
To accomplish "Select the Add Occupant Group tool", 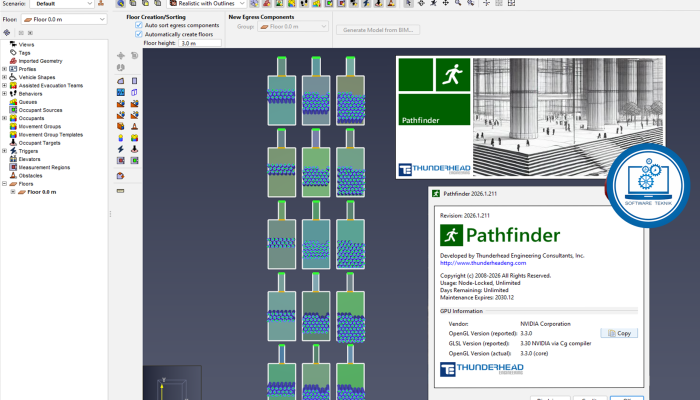I will (134, 138).
